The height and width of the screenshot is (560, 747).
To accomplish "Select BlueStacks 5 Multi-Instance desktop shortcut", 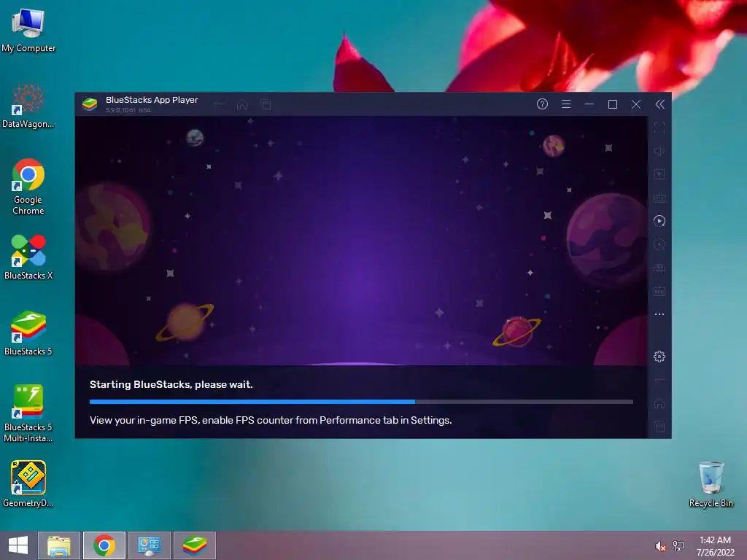I will (28, 413).
